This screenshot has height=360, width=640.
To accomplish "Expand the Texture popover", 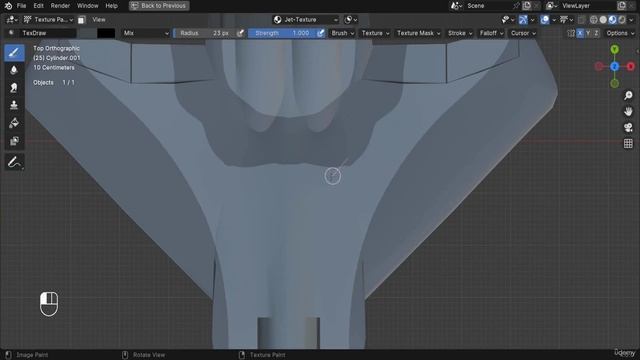I will [x=376, y=33].
